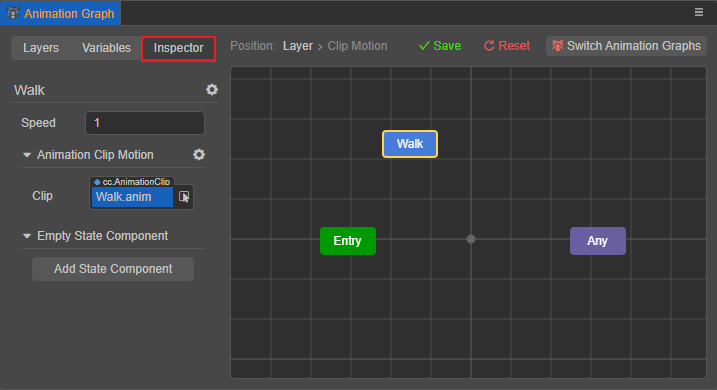The height and width of the screenshot is (390, 717).
Task: Click the clip asset picker icon
Action: [184, 197]
